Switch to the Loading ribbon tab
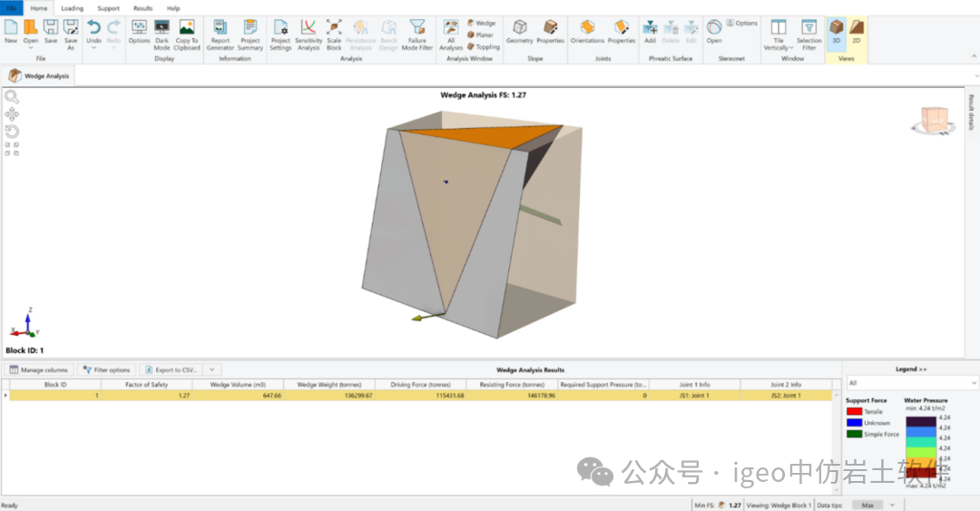The height and width of the screenshot is (511, 980). [x=72, y=8]
